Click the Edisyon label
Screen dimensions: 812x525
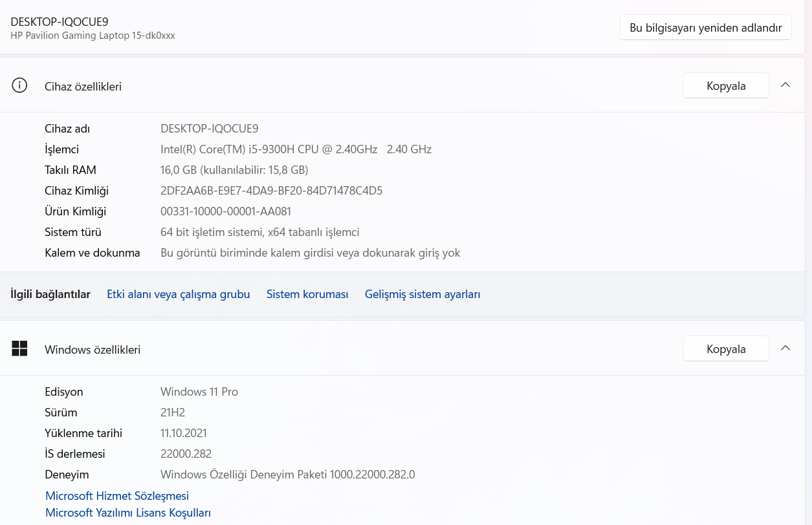tap(64, 392)
